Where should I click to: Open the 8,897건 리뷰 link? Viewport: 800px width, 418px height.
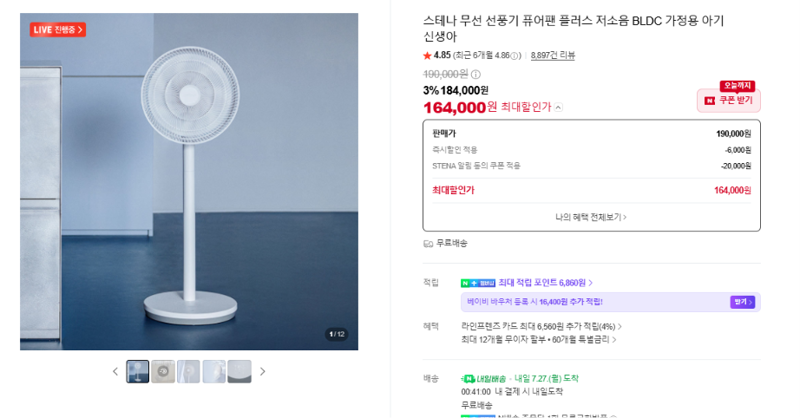(553, 55)
